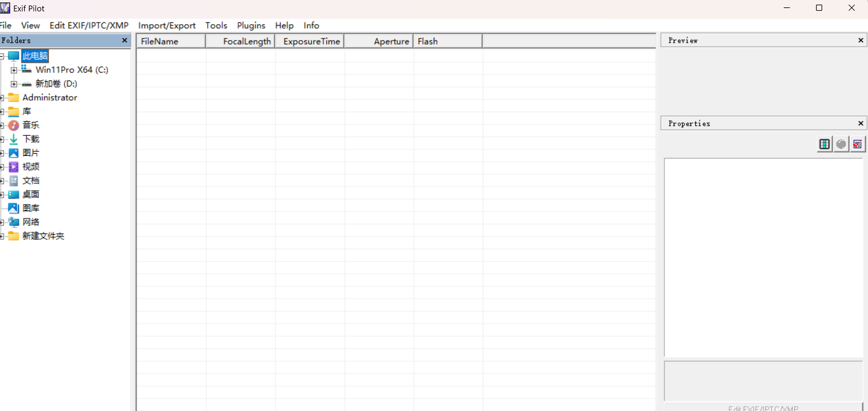Sort by the Flash column header
The width and height of the screenshot is (868, 411).
(x=448, y=41)
